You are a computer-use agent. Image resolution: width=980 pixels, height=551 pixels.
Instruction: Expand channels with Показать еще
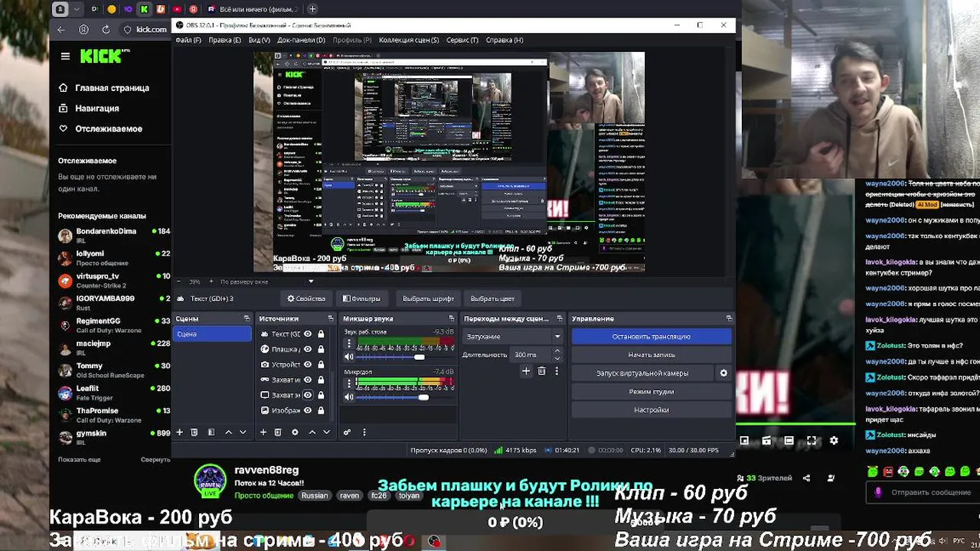pyautogui.click(x=79, y=459)
